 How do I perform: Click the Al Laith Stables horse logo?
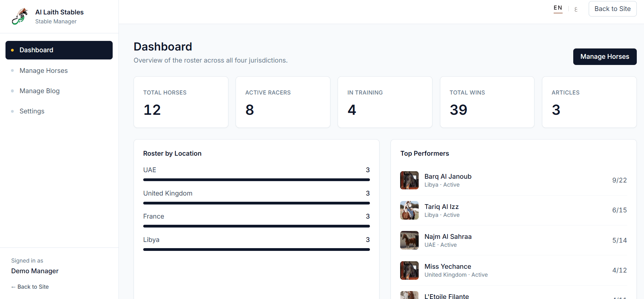20,16
